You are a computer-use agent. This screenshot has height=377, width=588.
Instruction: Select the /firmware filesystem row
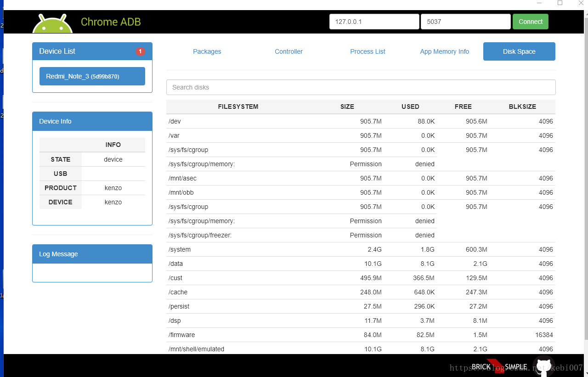coord(361,335)
